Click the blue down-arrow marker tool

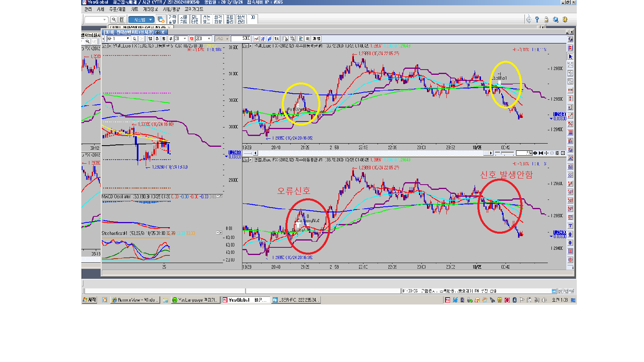[x=570, y=243]
